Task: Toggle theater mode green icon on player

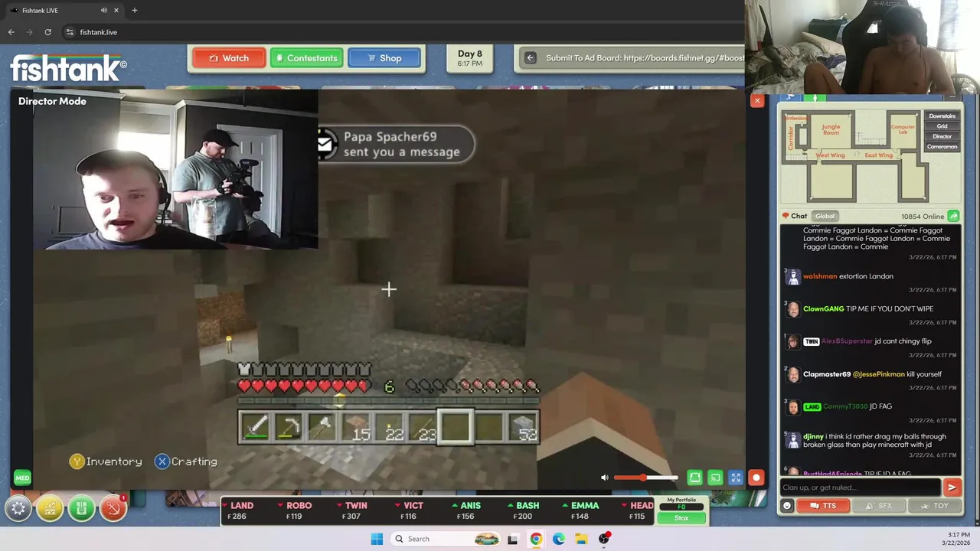Action: 694,478
